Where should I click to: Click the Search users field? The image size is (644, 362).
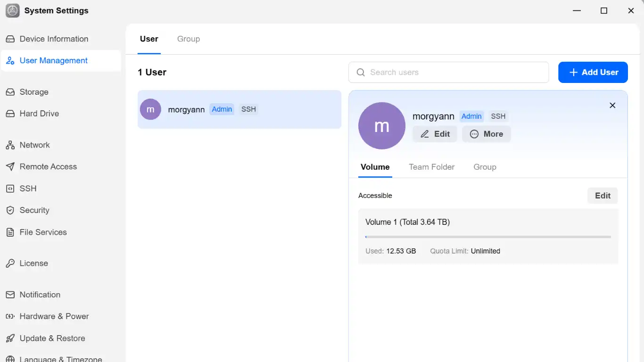pyautogui.click(x=449, y=72)
